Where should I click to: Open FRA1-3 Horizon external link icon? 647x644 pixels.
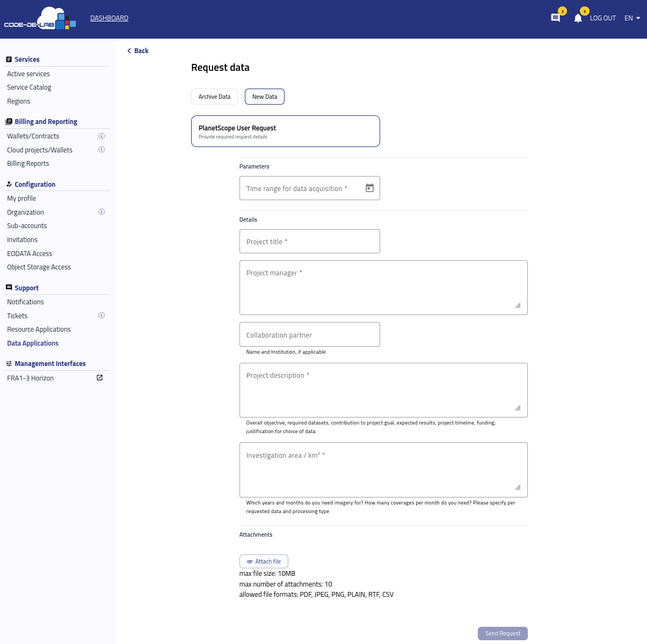coord(99,378)
